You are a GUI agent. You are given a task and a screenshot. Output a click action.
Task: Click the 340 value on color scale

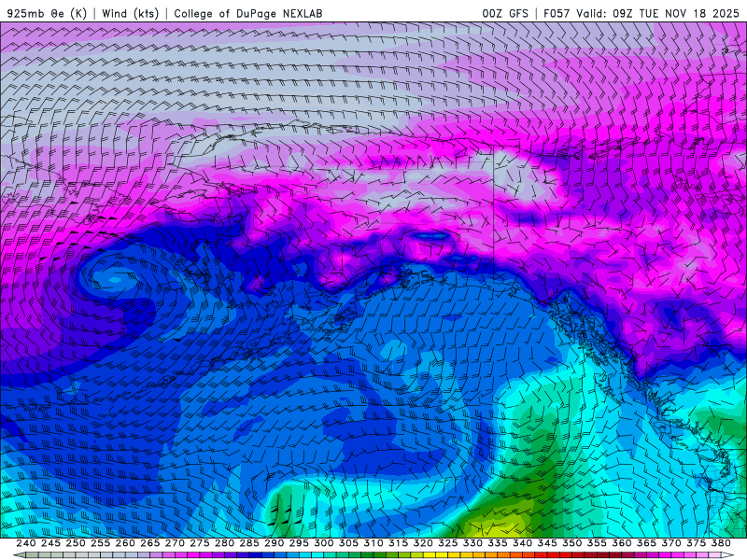tap(522, 543)
